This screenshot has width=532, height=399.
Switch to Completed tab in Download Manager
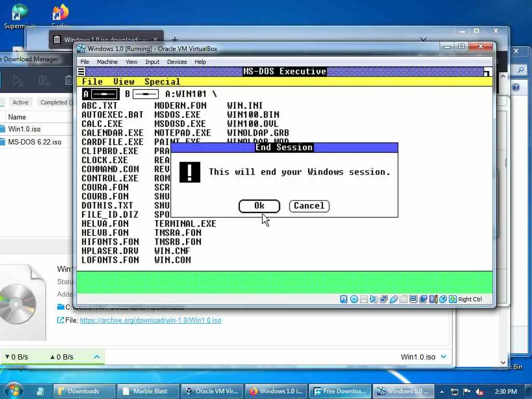(x=55, y=102)
